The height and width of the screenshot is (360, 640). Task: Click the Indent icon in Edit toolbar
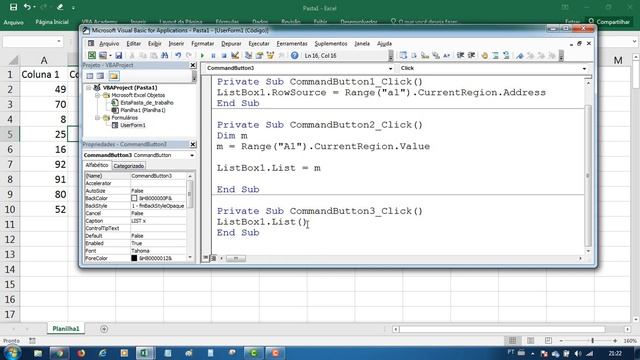point(460,56)
